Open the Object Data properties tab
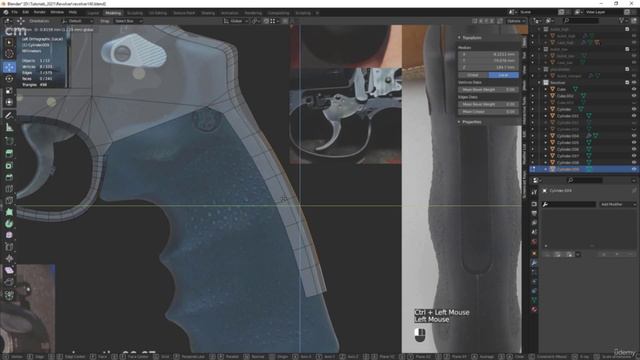This screenshot has height=360, width=640. (x=534, y=300)
